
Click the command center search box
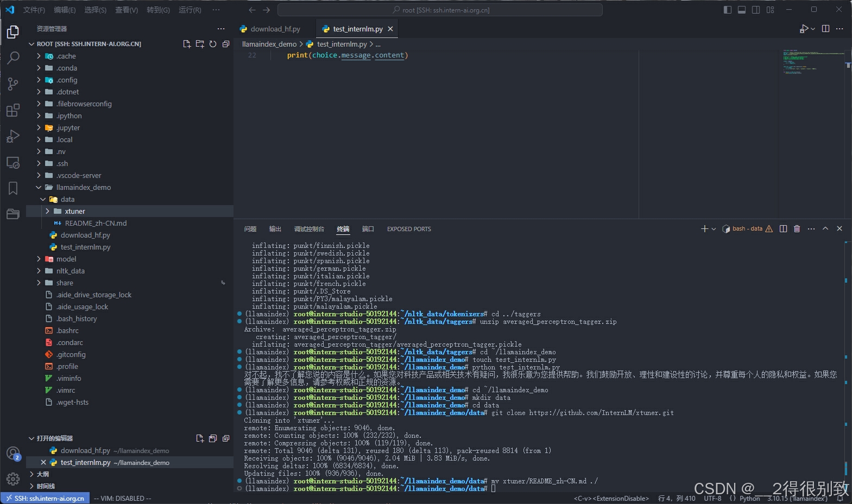[x=440, y=10]
